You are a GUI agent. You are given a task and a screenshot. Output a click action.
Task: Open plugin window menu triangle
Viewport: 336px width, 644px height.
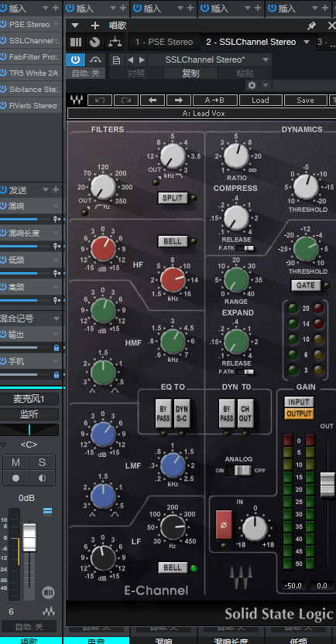[x=75, y=26]
